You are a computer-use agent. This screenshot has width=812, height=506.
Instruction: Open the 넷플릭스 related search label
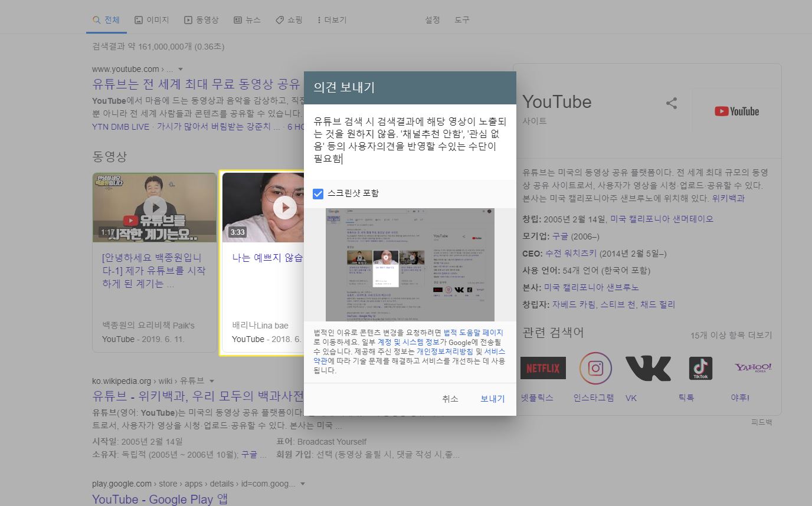pyautogui.click(x=537, y=398)
